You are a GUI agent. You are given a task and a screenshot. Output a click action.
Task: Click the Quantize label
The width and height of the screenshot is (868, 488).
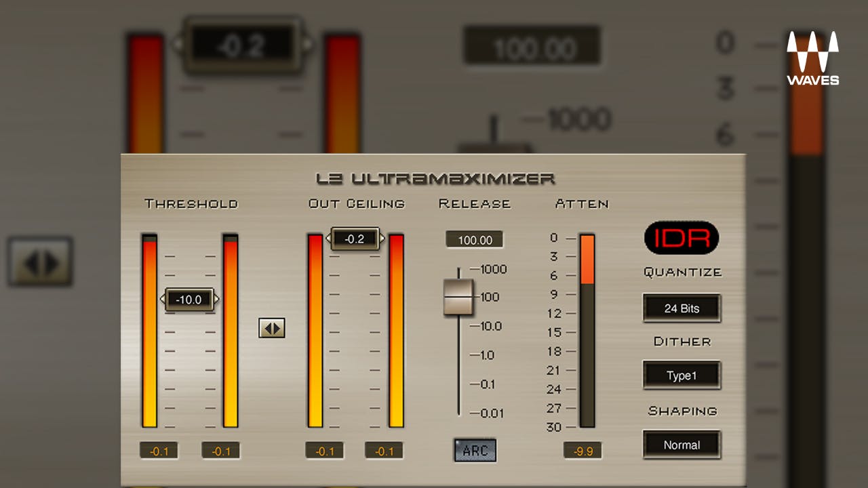(x=683, y=272)
